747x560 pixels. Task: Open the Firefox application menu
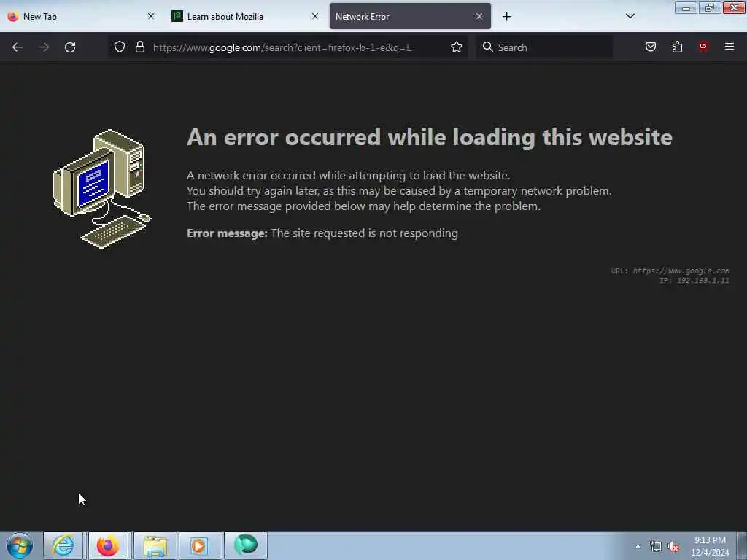click(729, 47)
